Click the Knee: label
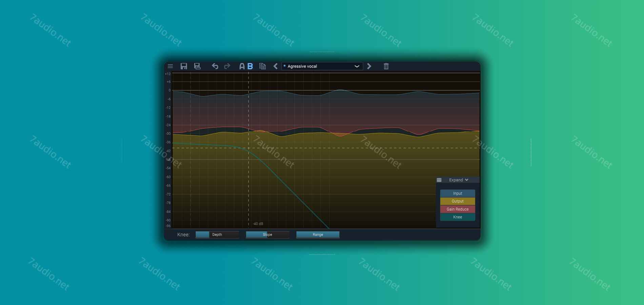Image resolution: width=644 pixels, height=305 pixels. (183, 235)
